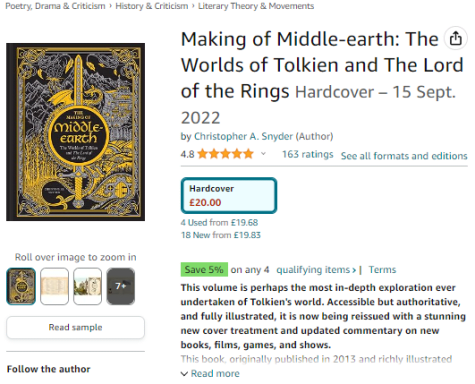Open See all formats and editions
This screenshot has height=384, width=475.
404,156
